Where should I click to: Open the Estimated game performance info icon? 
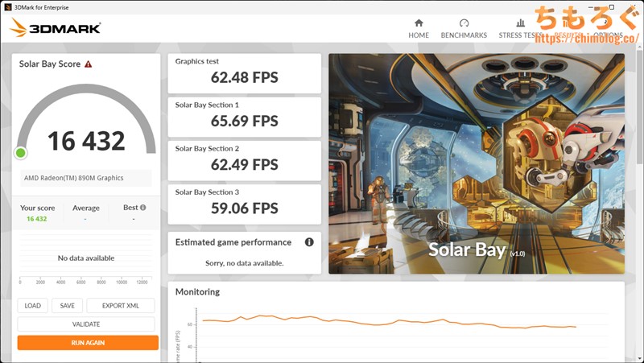coord(309,242)
